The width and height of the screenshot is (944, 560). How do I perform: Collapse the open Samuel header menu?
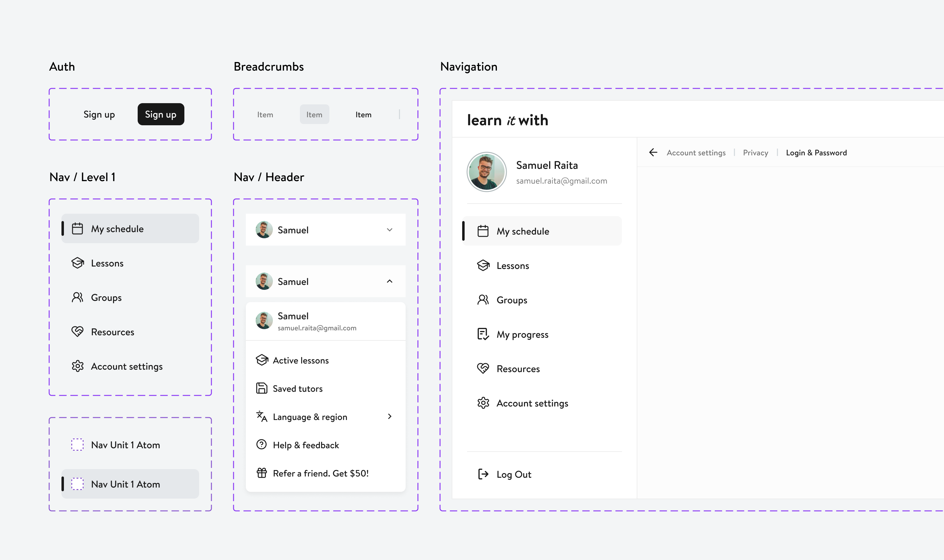coord(389,282)
